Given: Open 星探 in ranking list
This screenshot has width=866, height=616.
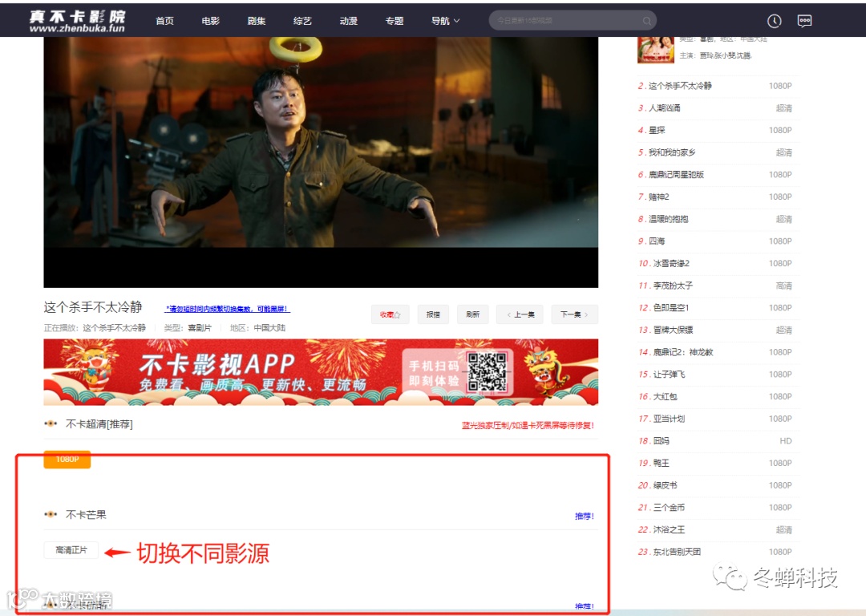Looking at the screenshot, I should point(657,131).
